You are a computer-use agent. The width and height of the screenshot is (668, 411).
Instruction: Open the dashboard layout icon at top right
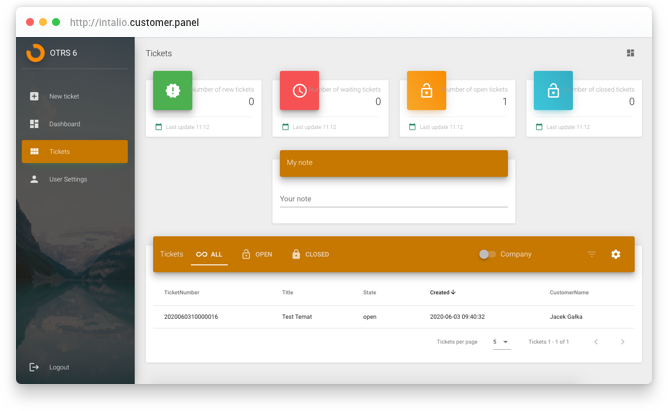pyautogui.click(x=631, y=53)
